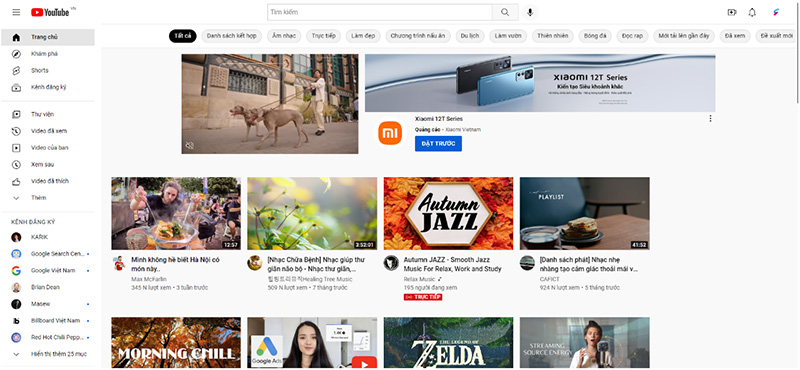This screenshot has width=800, height=370.
Task: Click the CAFICT channel avatar
Action: (528, 263)
